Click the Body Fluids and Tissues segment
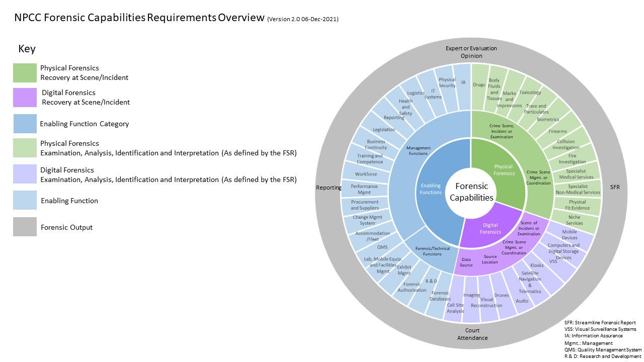Screen dimensions: 644x362 [494, 89]
